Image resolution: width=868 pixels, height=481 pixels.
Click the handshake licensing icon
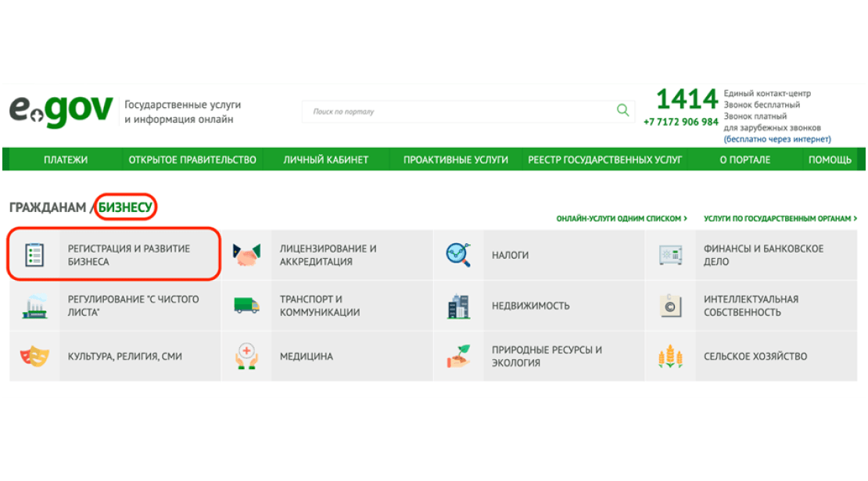(246, 255)
